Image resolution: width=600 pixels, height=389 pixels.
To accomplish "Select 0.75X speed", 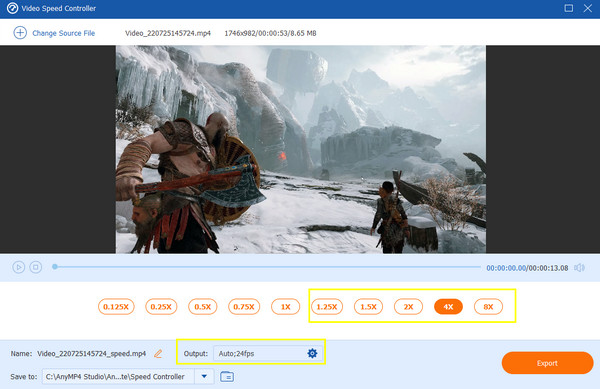I will coord(244,307).
